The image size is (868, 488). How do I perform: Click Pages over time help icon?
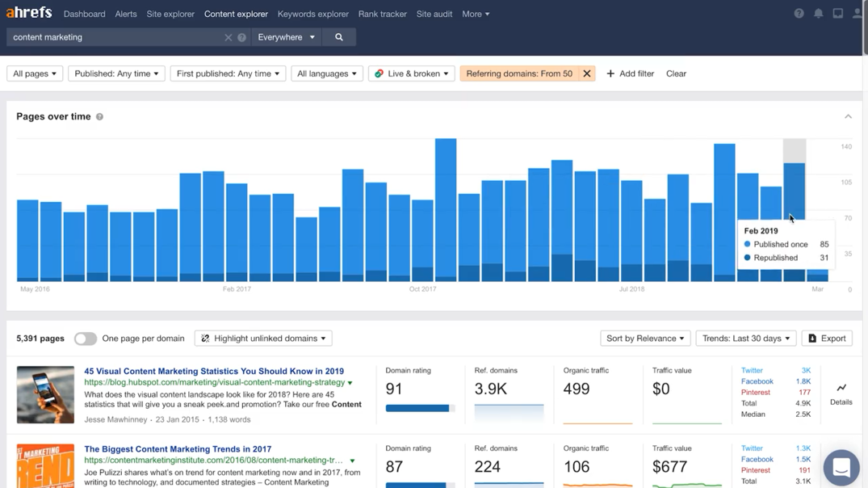[99, 117]
